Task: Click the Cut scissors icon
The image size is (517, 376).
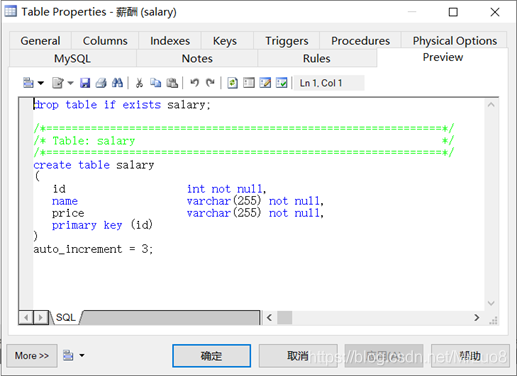Action: (x=139, y=83)
